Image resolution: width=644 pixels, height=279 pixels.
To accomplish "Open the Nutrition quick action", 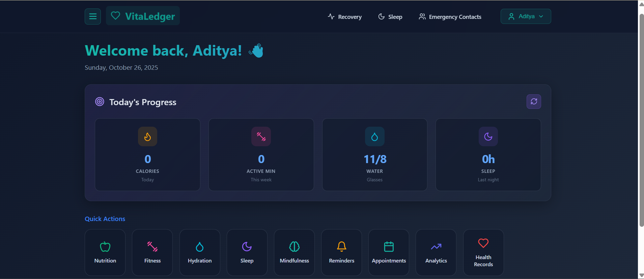I will click(x=105, y=252).
